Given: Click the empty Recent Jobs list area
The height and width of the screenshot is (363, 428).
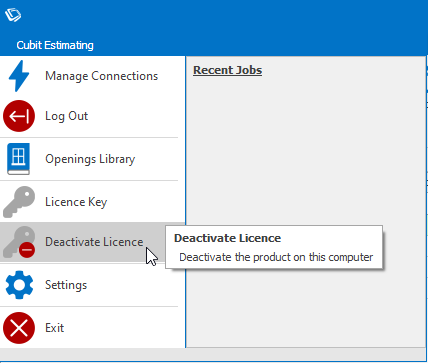Looking at the screenshot, I should coord(306,150).
